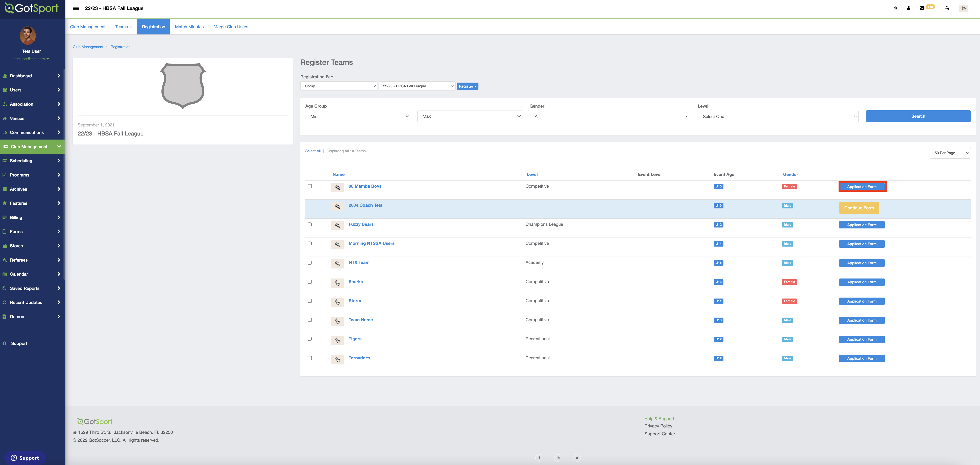Click the GotSport logo in sidebar
This screenshot has height=465, width=980.
point(32,8)
